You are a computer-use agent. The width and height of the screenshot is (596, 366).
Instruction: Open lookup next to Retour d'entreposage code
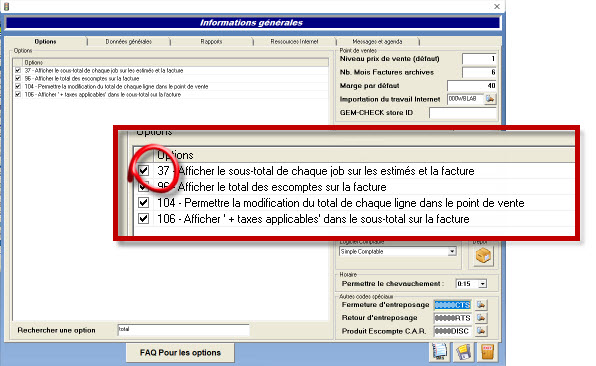click(x=481, y=318)
